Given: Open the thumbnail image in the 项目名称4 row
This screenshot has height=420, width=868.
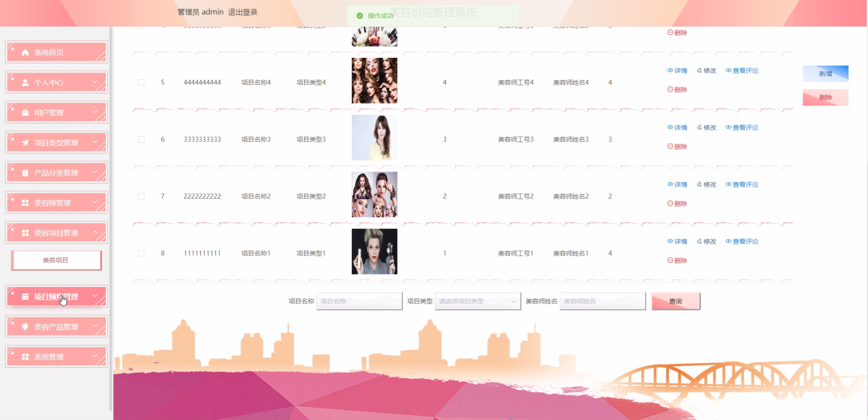Looking at the screenshot, I should (x=374, y=81).
